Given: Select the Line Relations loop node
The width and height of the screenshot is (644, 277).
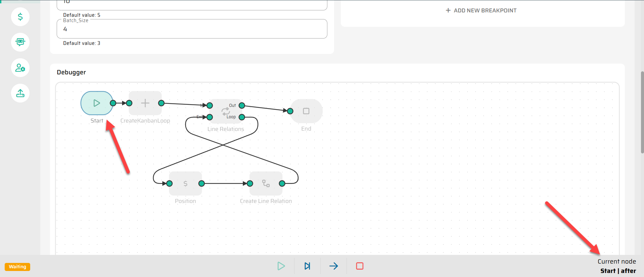Looking at the screenshot, I should click(x=225, y=111).
